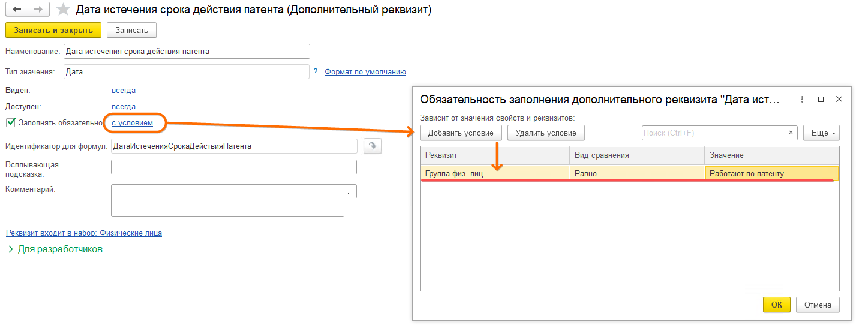This screenshot has width=868, height=334.
Task: Click Удалить условие button
Action: (x=546, y=133)
